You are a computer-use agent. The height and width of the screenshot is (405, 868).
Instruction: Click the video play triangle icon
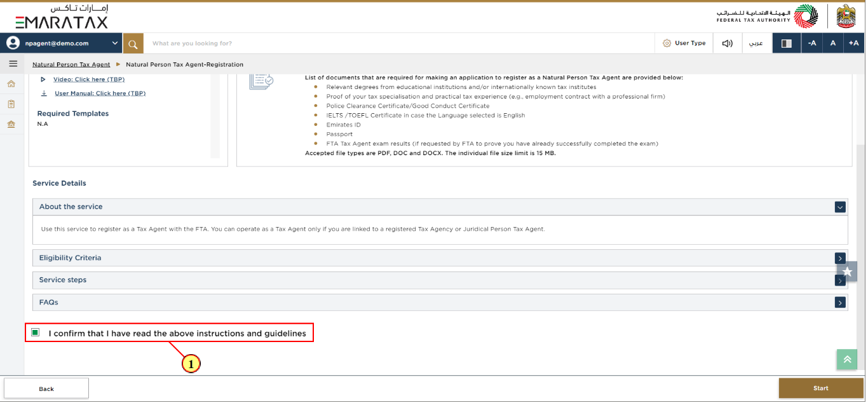pos(43,79)
